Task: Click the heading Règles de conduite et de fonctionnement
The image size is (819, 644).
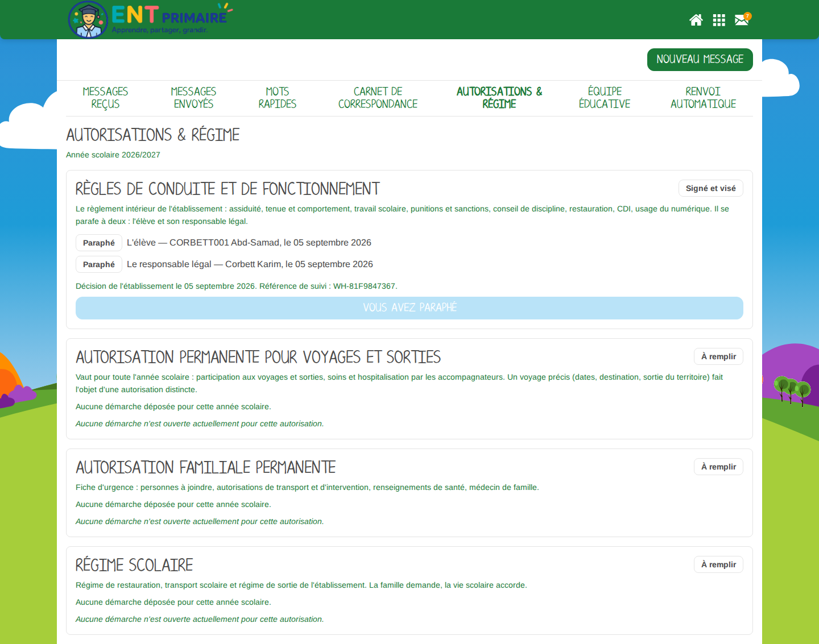Action: pyautogui.click(x=227, y=189)
